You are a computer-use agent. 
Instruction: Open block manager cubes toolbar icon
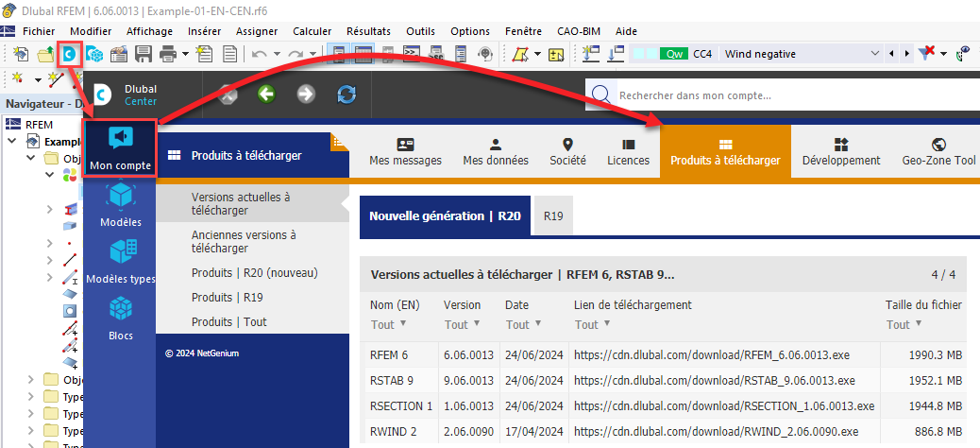pos(94,55)
